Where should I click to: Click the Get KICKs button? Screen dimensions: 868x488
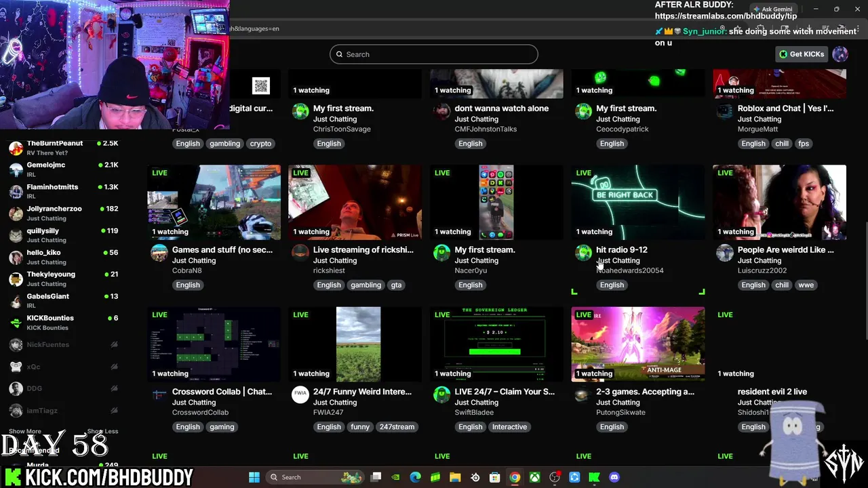(802, 54)
